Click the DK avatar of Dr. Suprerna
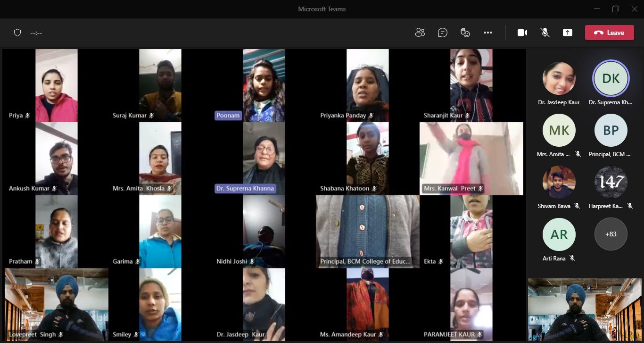Screen dimensions: 644x343 click(x=611, y=78)
